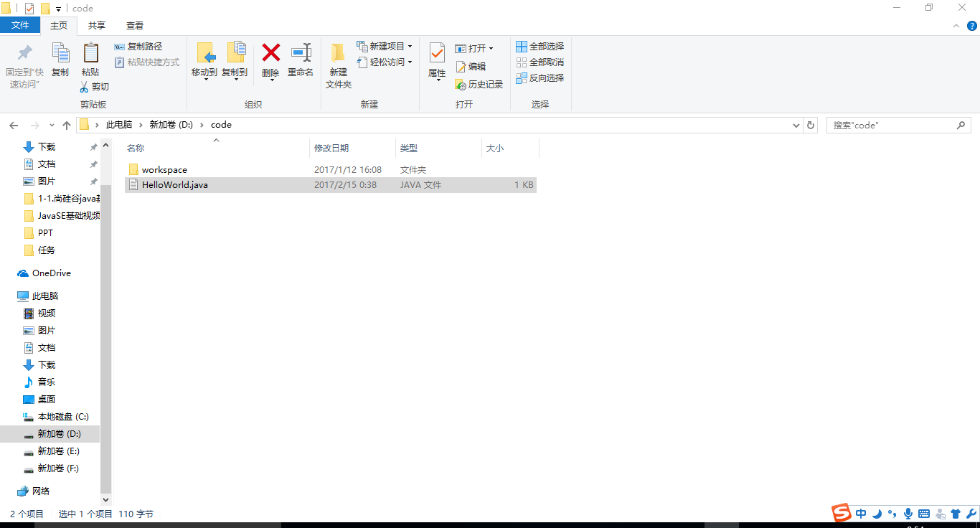The width and height of the screenshot is (980, 528).
Task: Click the red Delete (删除) icon
Action: click(x=270, y=52)
